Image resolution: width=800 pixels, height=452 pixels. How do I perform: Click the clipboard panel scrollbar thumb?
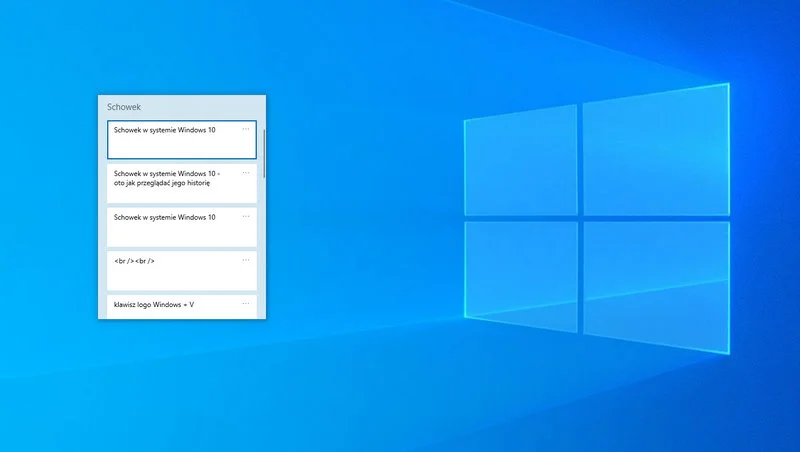264,154
